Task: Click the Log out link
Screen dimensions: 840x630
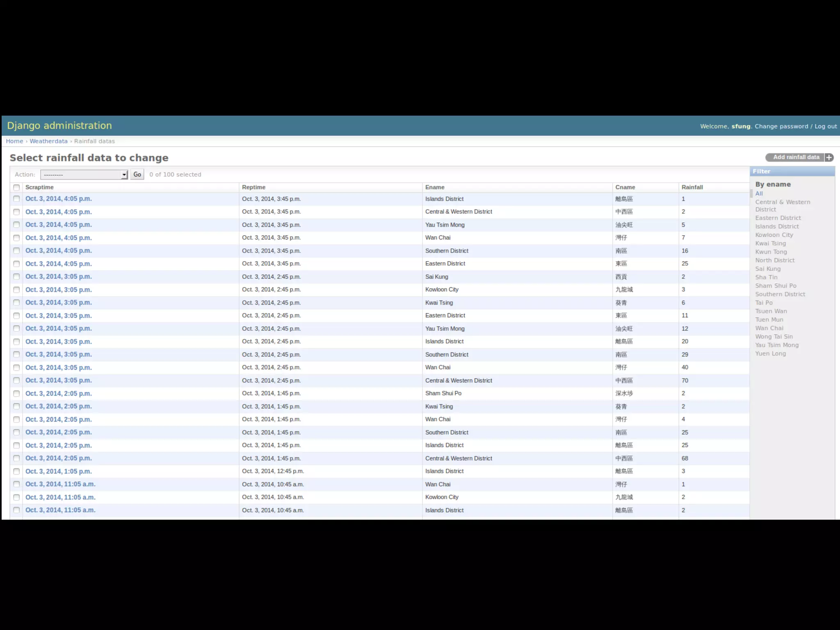Action: [x=825, y=126]
